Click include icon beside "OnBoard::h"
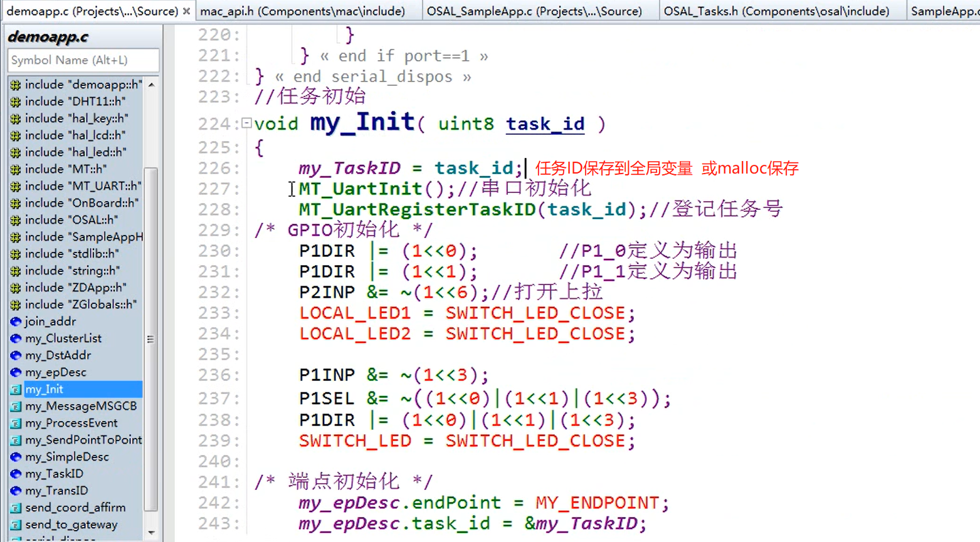This screenshot has width=980, height=542. point(16,203)
